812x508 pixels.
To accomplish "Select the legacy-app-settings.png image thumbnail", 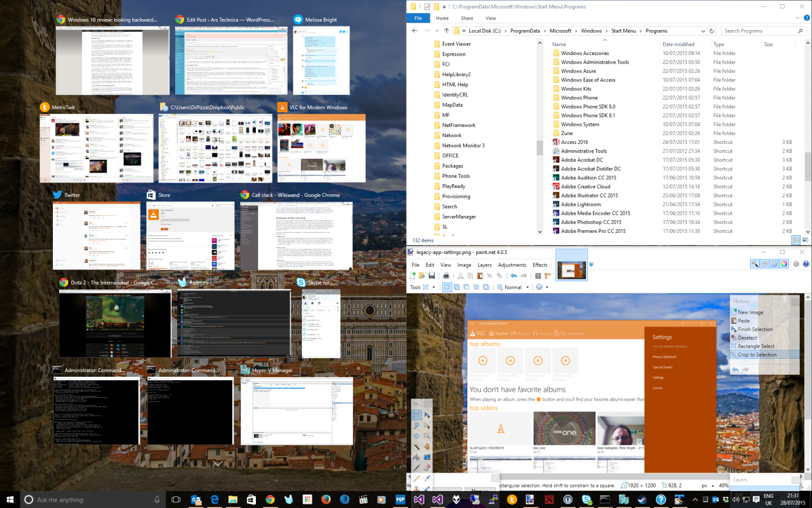I will pyautogui.click(x=571, y=264).
